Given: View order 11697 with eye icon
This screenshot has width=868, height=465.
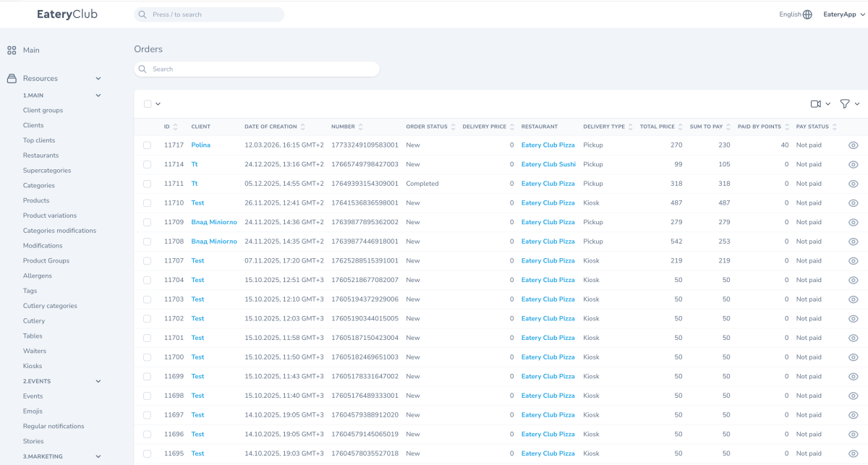Looking at the screenshot, I should [853, 415].
